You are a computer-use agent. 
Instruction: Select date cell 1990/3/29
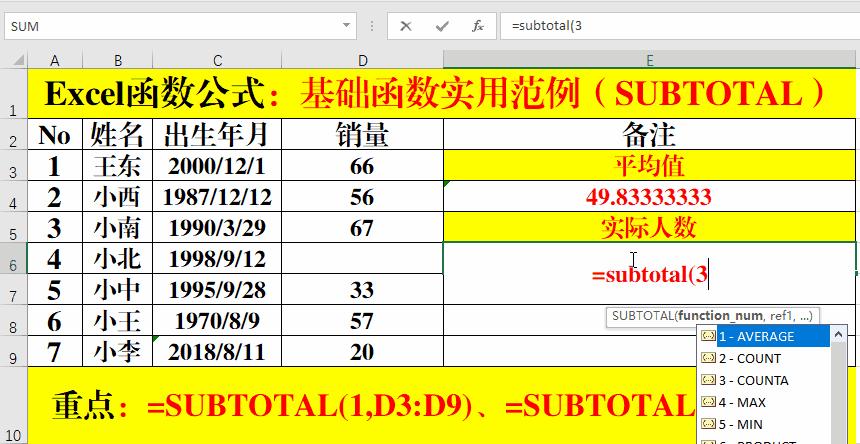point(217,227)
